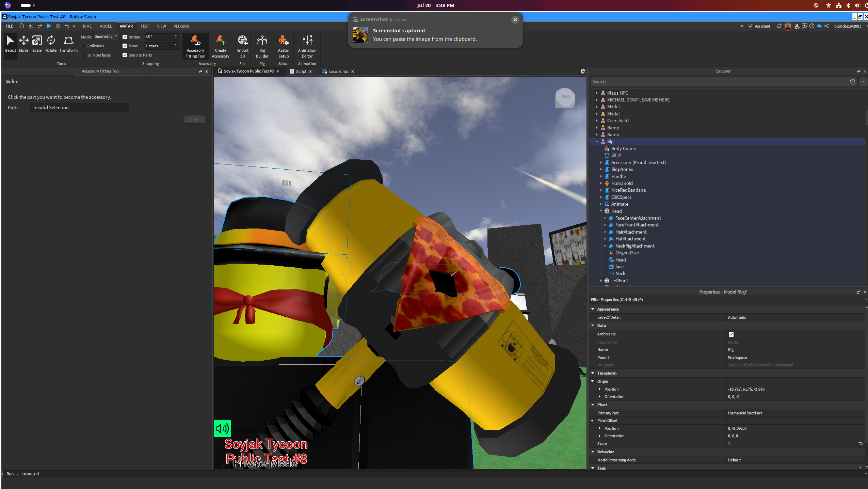Toggle the Snap to Parts checkbox

[125, 55]
